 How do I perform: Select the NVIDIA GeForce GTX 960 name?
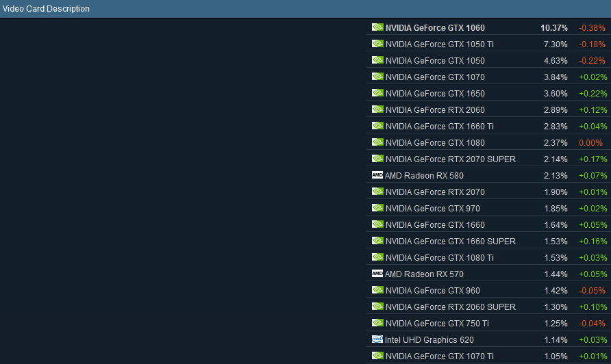432,290
